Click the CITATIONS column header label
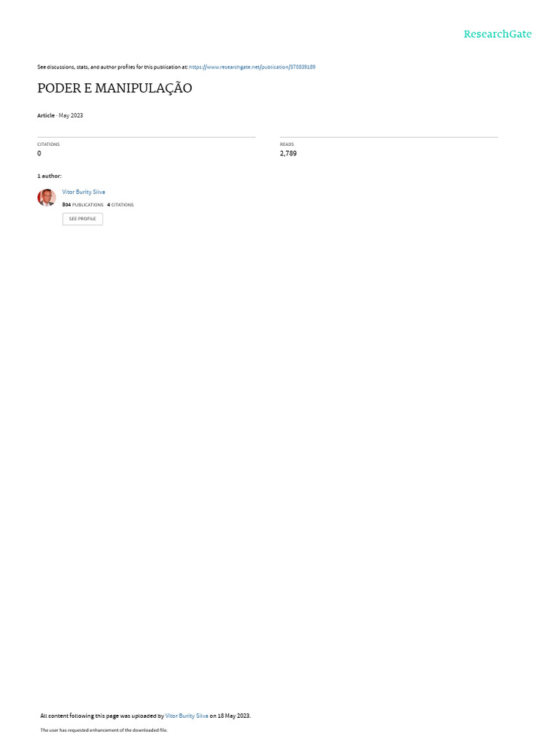The width and height of the screenshot is (560, 747). tap(49, 144)
